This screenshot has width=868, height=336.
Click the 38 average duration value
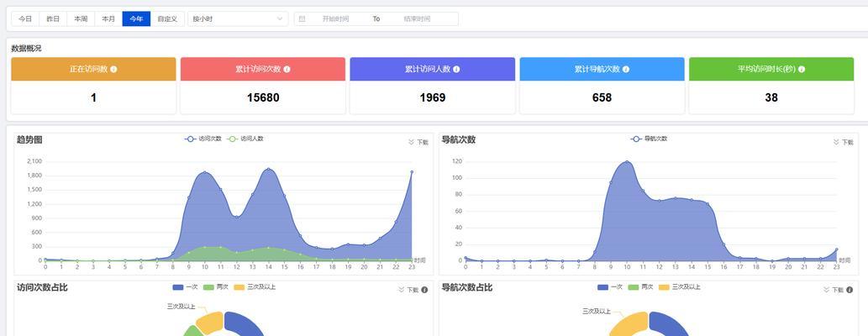coord(771,98)
